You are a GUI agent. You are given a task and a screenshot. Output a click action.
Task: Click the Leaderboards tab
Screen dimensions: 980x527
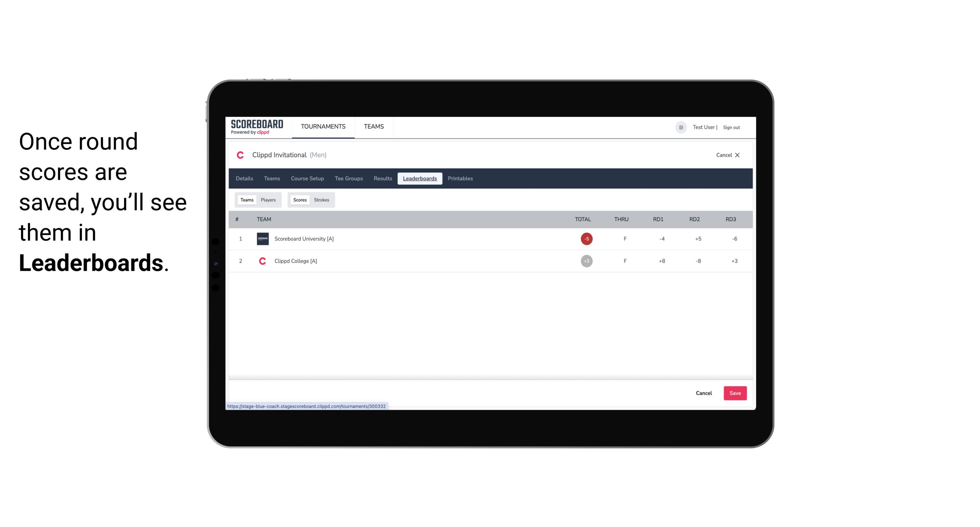420,179
